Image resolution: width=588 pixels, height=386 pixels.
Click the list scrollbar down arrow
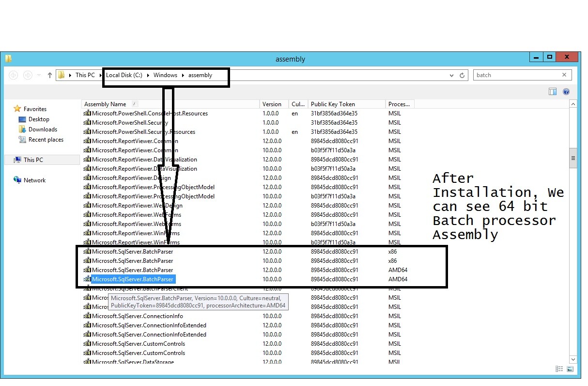573,359
